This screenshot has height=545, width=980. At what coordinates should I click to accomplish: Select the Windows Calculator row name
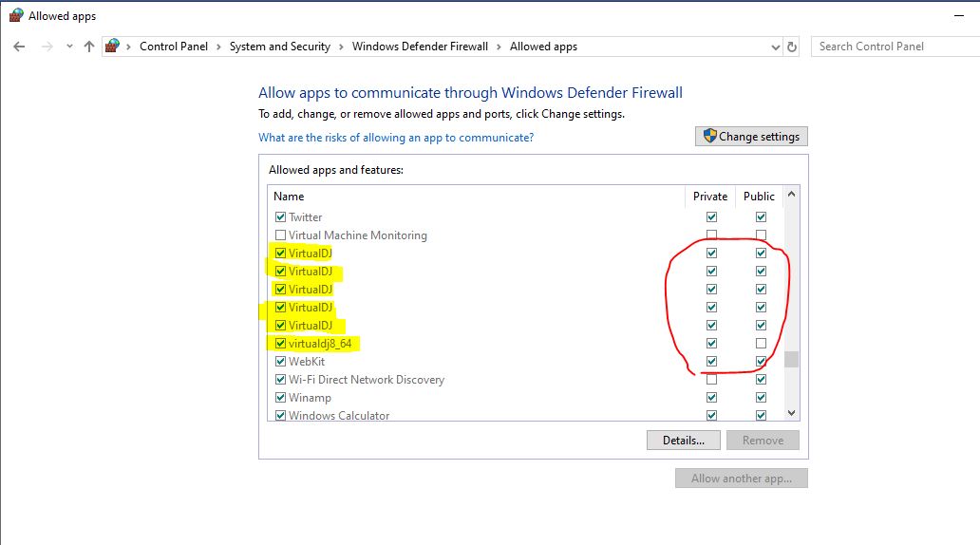click(x=339, y=415)
